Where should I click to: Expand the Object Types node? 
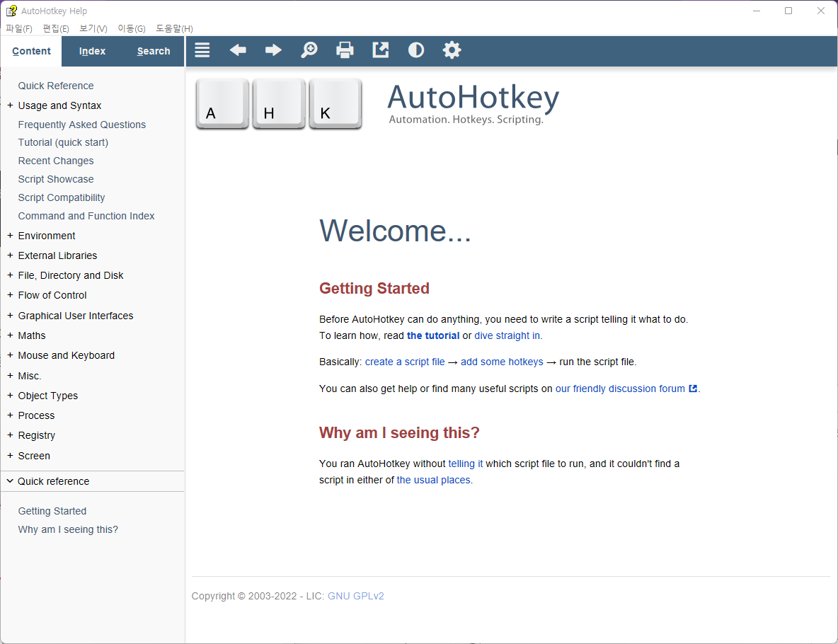(x=10, y=396)
